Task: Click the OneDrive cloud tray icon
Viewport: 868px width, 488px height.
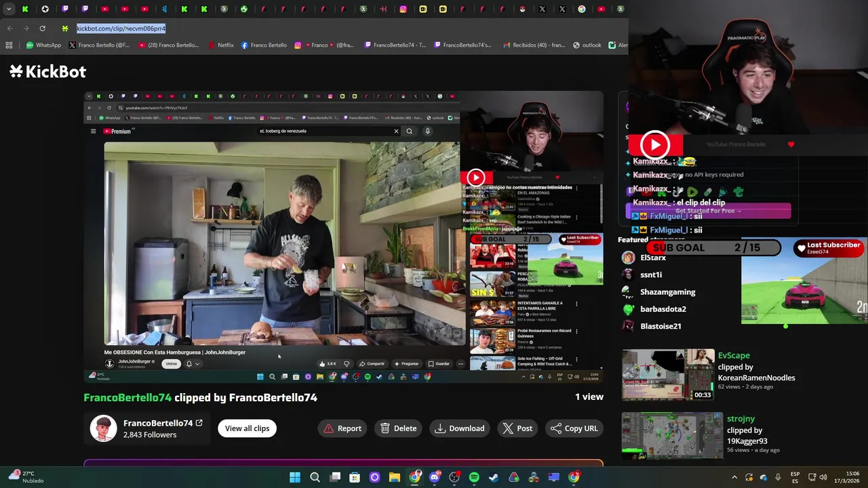Action: coord(764,477)
